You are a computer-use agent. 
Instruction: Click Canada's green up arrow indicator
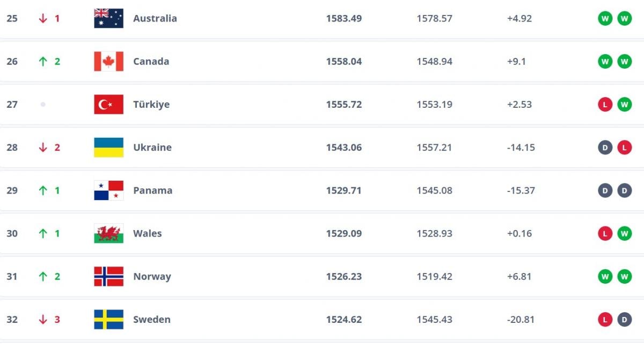click(43, 61)
